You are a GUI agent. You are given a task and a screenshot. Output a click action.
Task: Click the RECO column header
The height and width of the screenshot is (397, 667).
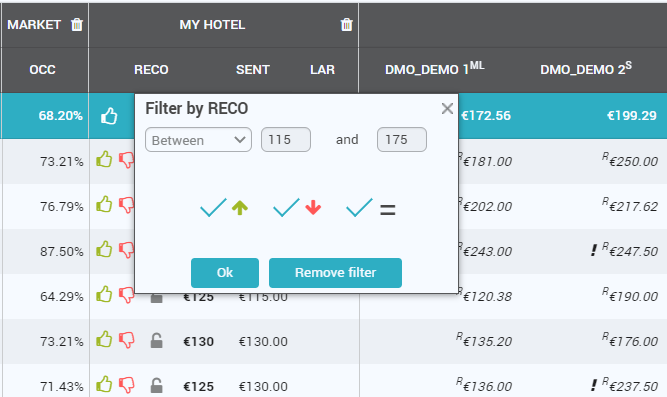[151, 70]
